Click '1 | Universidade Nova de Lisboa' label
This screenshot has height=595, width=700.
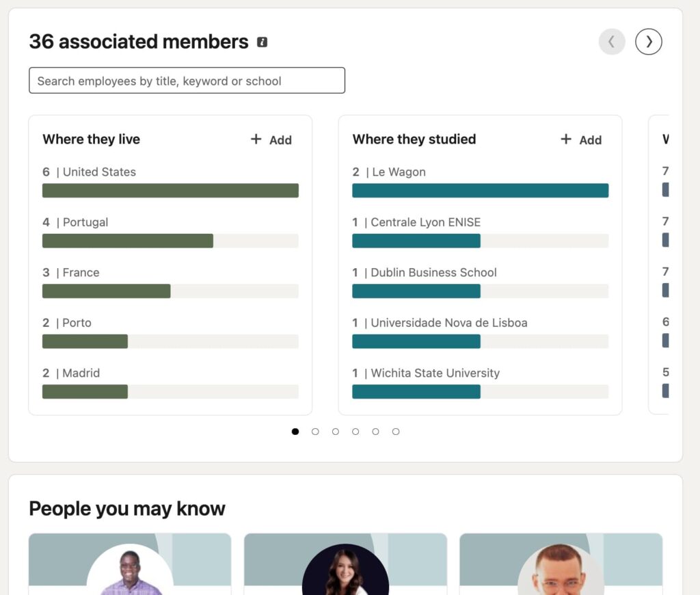tap(440, 323)
